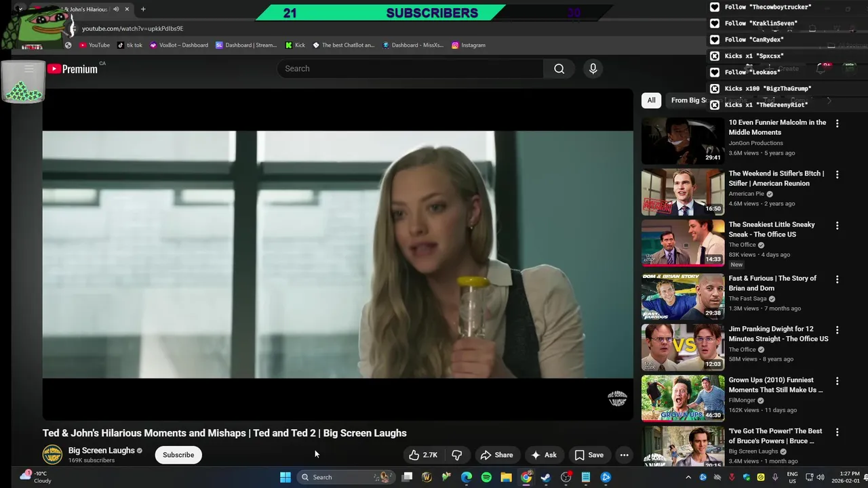Open Big Screen Laughs channel name link
This screenshot has height=488, width=868.
point(102,450)
